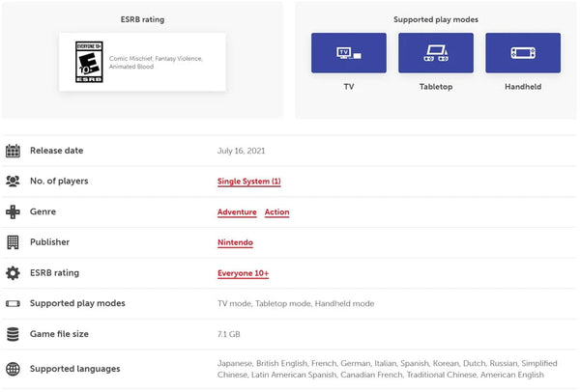This screenshot has width=580, height=392.
Task: Click the 7.1 GB file size value
Action: coord(229,334)
